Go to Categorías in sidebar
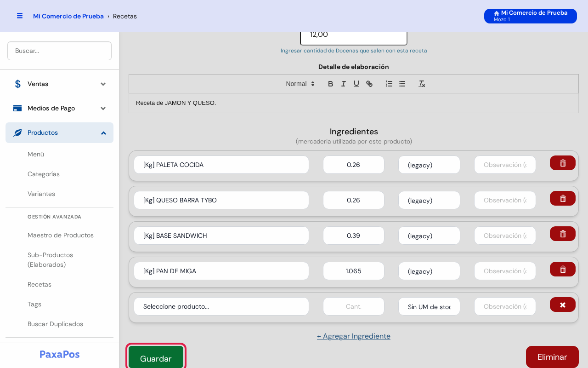This screenshot has height=368, width=588. (x=44, y=174)
